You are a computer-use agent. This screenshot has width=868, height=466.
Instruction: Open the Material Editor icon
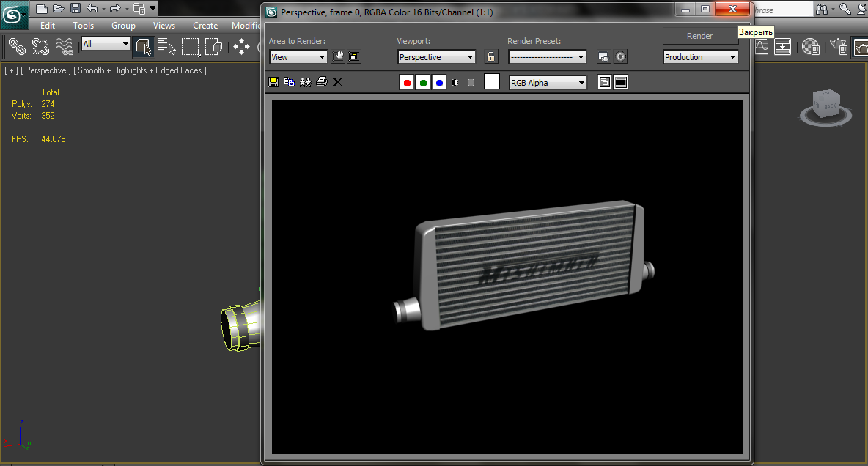[810, 47]
